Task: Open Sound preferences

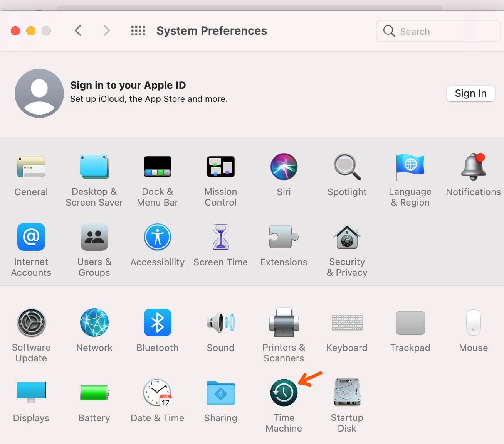Action: coord(221,322)
